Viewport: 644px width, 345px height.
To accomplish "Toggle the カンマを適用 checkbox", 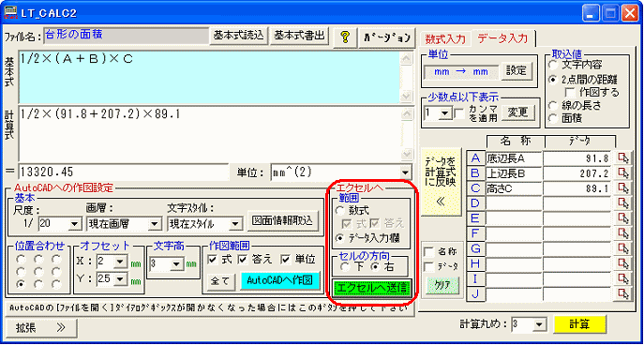I will [459, 112].
